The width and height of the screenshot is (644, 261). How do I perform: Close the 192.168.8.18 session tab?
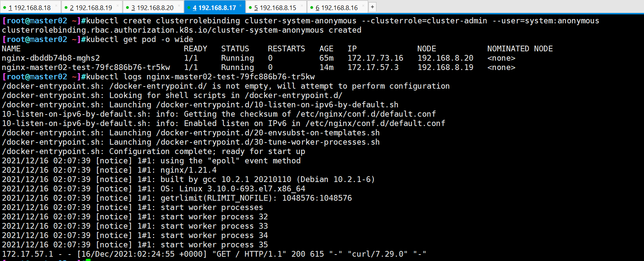point(56,6)
